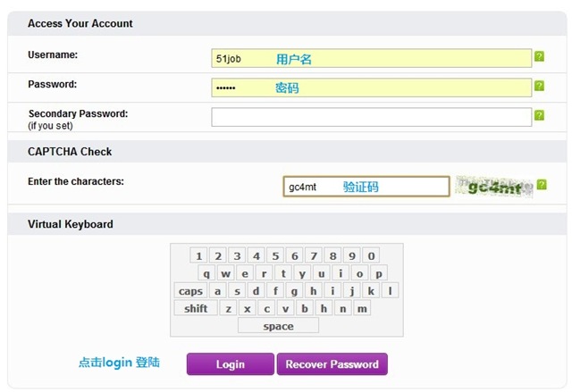
Task: Click the Secondary Password help icon
Action: (x=539, y=115)
